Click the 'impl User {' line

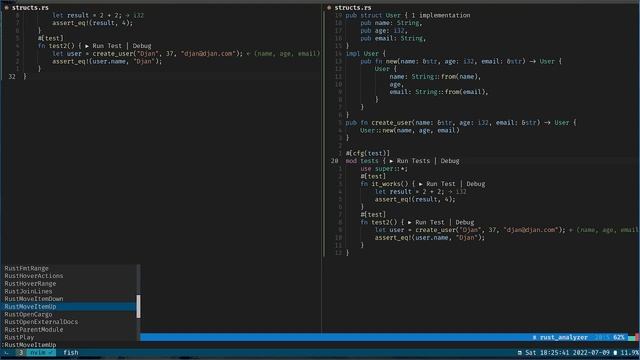click(365, 54)
